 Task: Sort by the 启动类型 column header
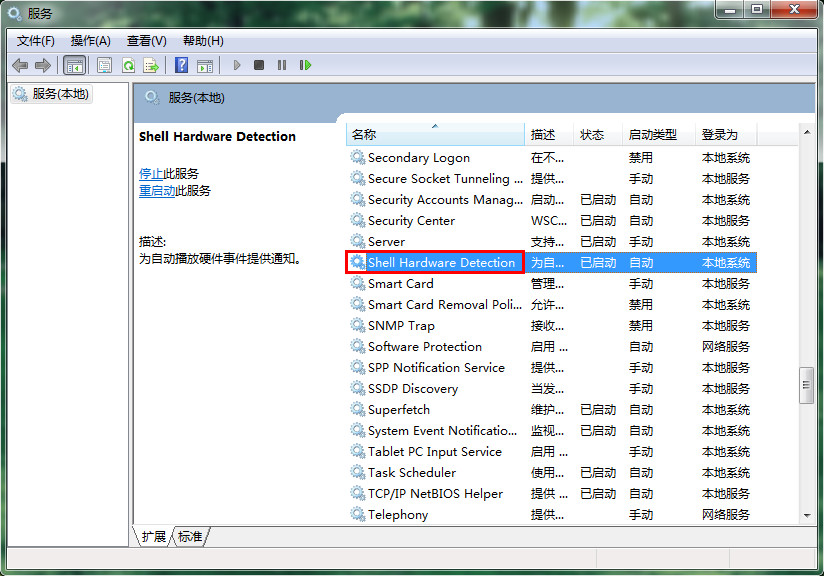pyautogui.click(x=652, y=135)
